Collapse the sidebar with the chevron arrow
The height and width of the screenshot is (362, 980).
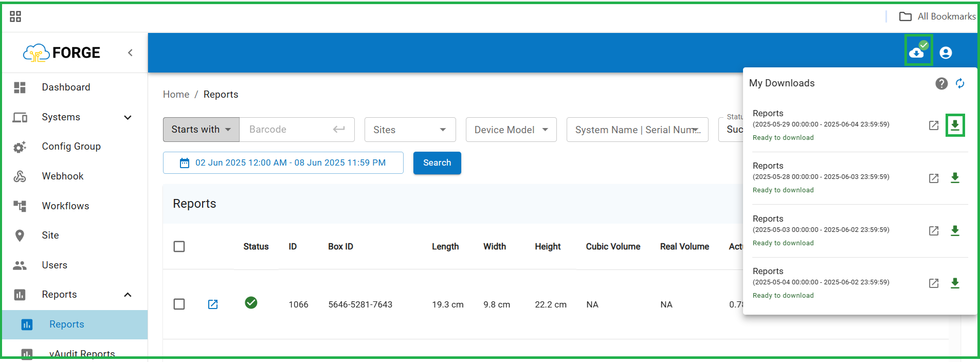pos(131,52)
